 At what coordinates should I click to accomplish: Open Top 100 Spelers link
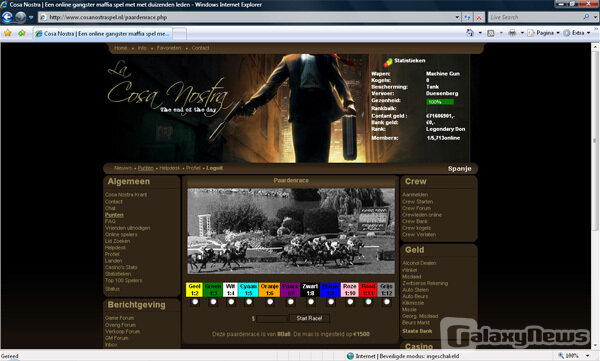coord(124,281)
